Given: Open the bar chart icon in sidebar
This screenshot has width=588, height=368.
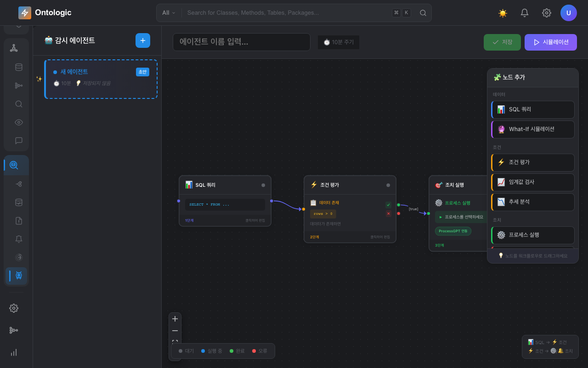Looking at the screenshot, I should coord(14,352).
